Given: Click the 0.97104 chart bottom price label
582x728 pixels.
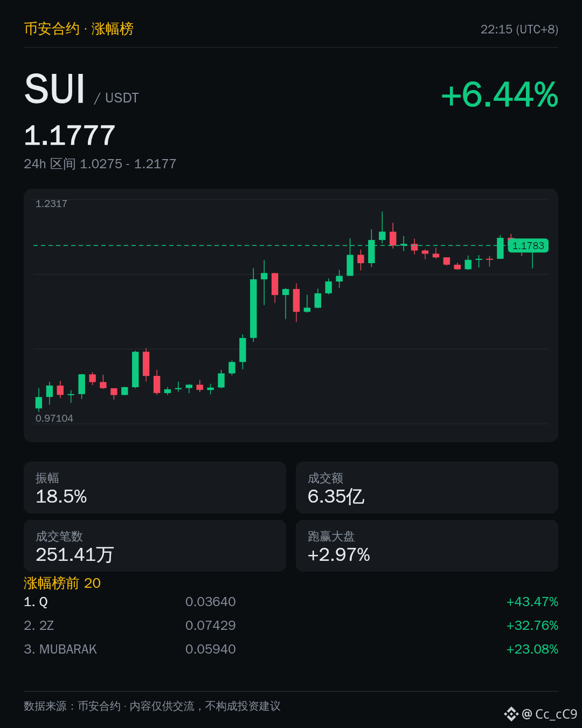Looking at the screenshot, I should tap(54, 418).
